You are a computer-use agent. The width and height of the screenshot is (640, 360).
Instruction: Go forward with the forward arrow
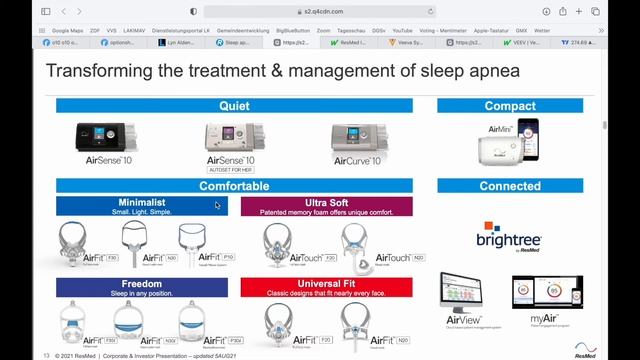[x=79, y=11]
